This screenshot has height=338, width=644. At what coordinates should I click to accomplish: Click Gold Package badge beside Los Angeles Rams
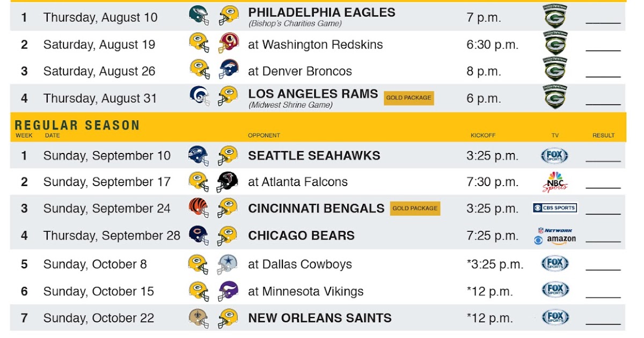coord(409,98)
